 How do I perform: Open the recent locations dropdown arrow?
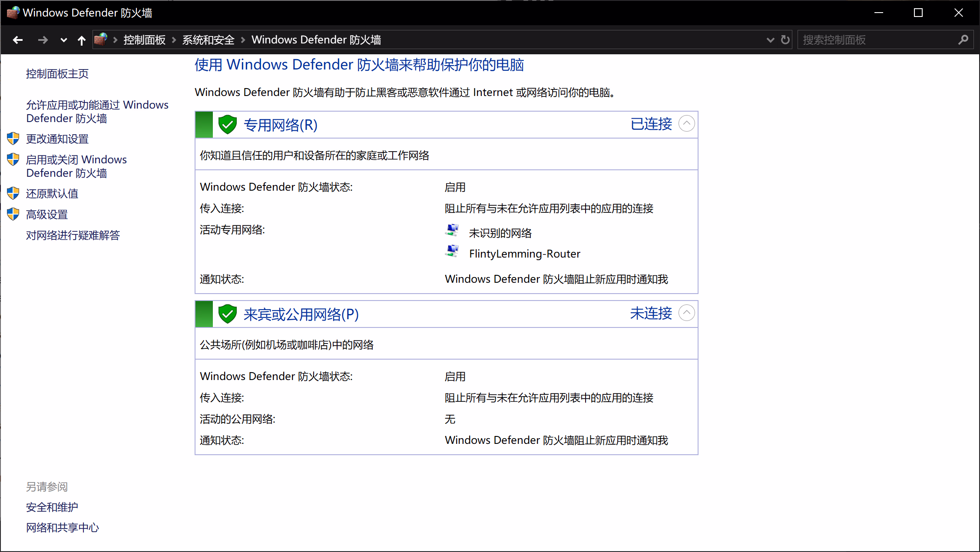point(63,40)
